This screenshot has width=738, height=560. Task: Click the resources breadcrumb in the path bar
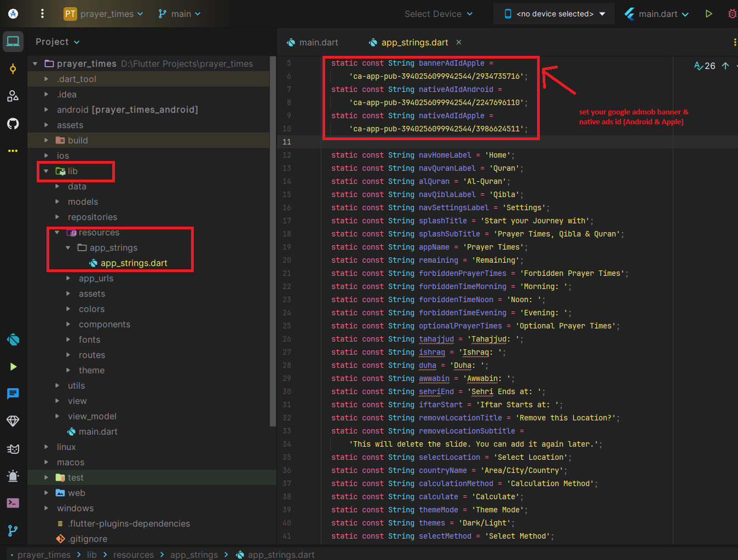coord(133,555)
